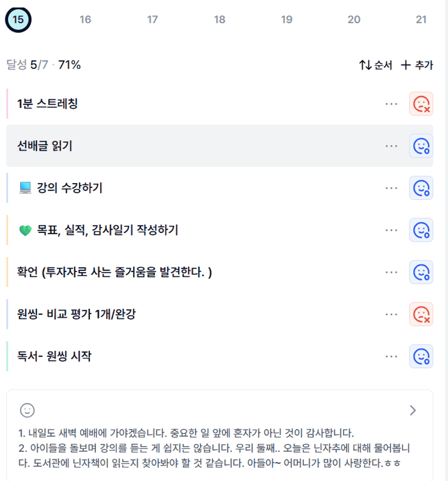Toggle status face for 강의 수강하기
Viewport: 448px width, 481px height.
click(x=421, y=187)
